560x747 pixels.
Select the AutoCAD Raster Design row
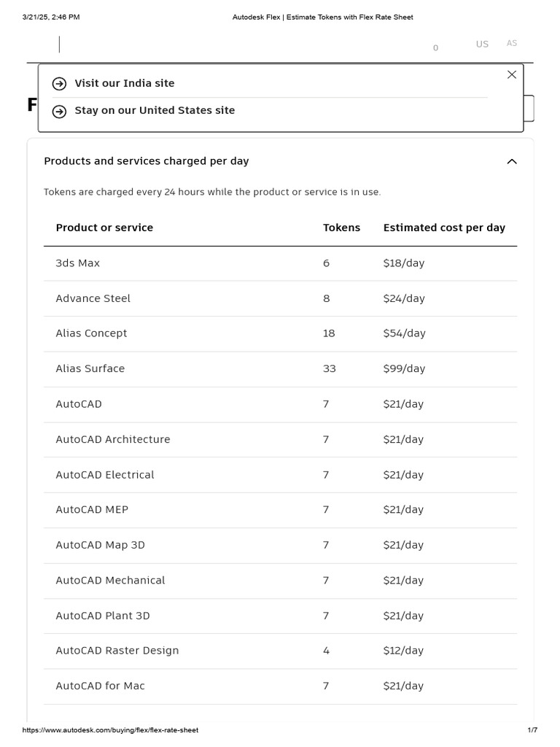click(x=280, y=651)
